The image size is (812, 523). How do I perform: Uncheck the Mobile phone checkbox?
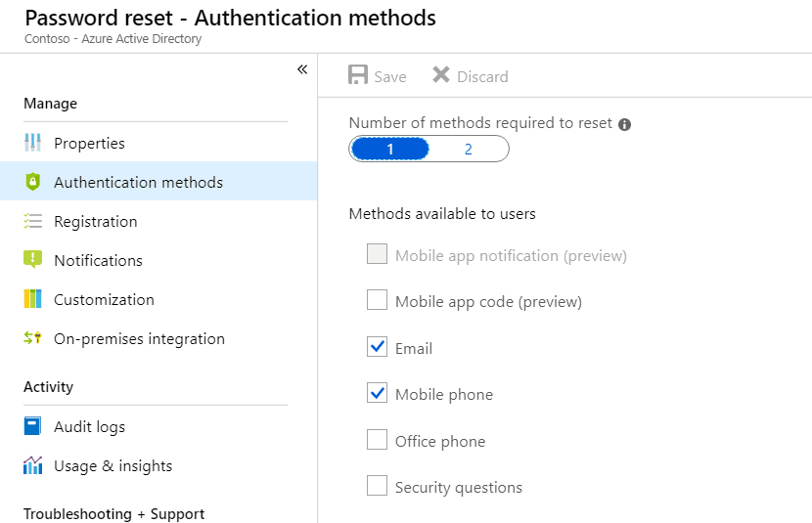(x=377, y=393)
